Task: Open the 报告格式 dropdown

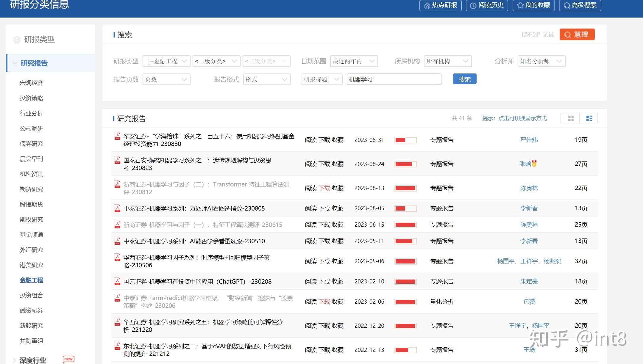Action: point(266,79)
